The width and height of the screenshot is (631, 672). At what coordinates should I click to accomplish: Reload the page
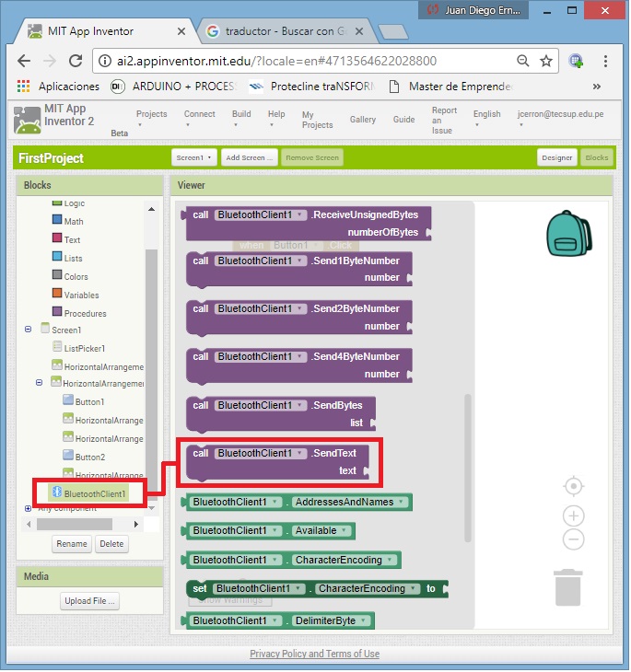(76, 61)
